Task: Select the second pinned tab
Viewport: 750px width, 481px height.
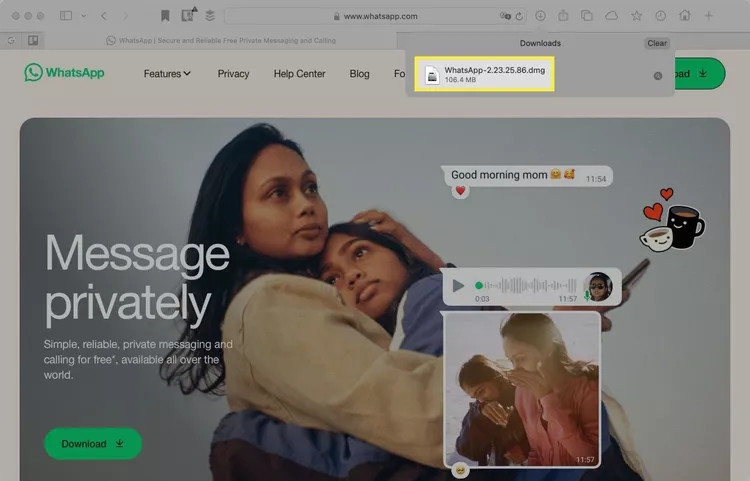Action: (33, 41)
